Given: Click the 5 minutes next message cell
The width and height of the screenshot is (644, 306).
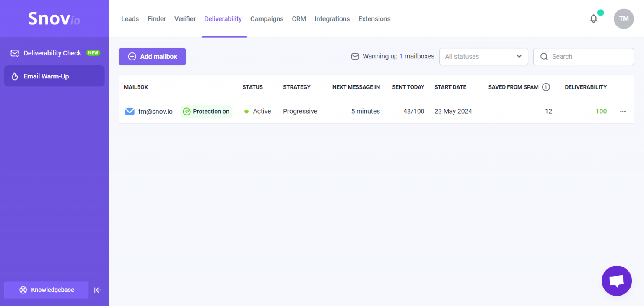Looking at the screenshot, I should [366, 112].
